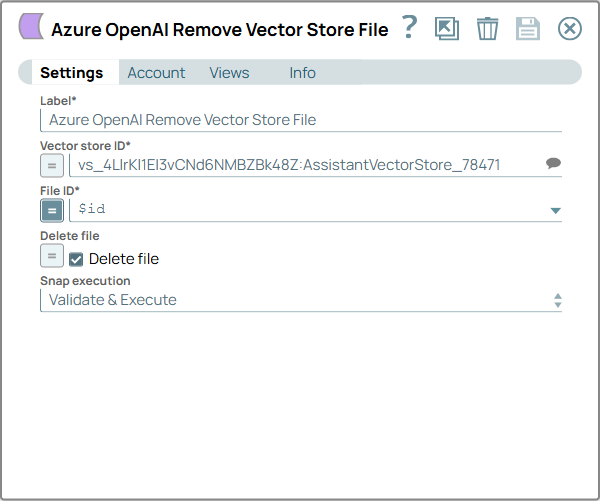Toggle expression button for File ID
The width and height of the screenshot is (600, 501).
pyautogui.click(x=52, y=211)
